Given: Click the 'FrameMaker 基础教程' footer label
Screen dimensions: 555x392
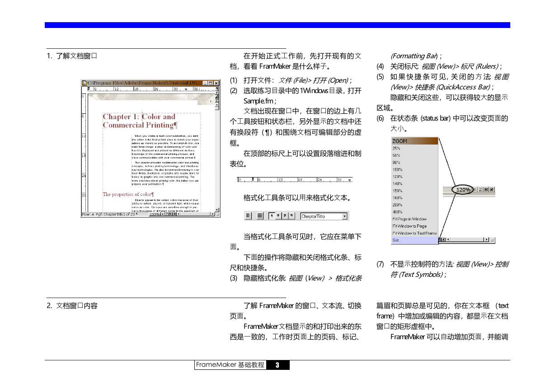Looking at the screenshot, I should tap(230, 365).
